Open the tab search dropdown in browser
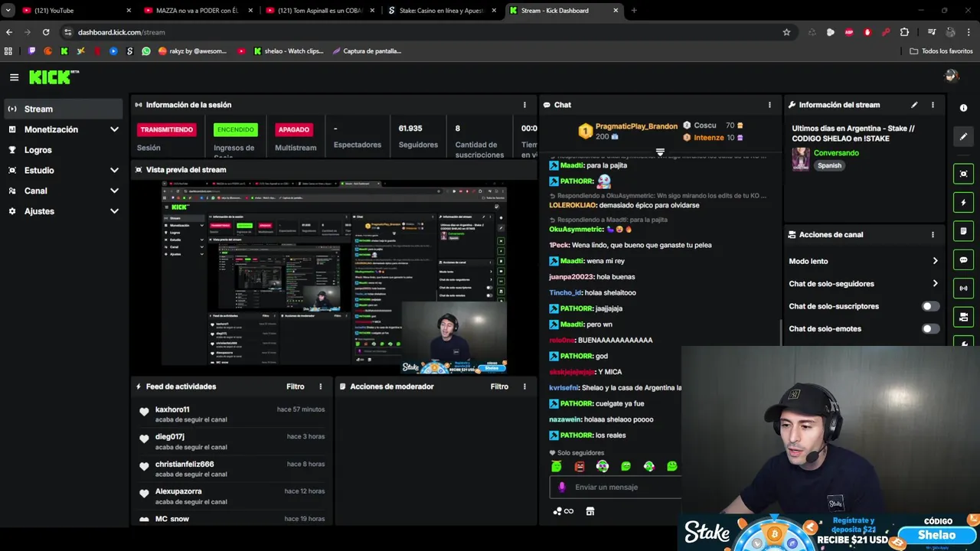Viewport: 980px width, 551px height. coord(8,11)
